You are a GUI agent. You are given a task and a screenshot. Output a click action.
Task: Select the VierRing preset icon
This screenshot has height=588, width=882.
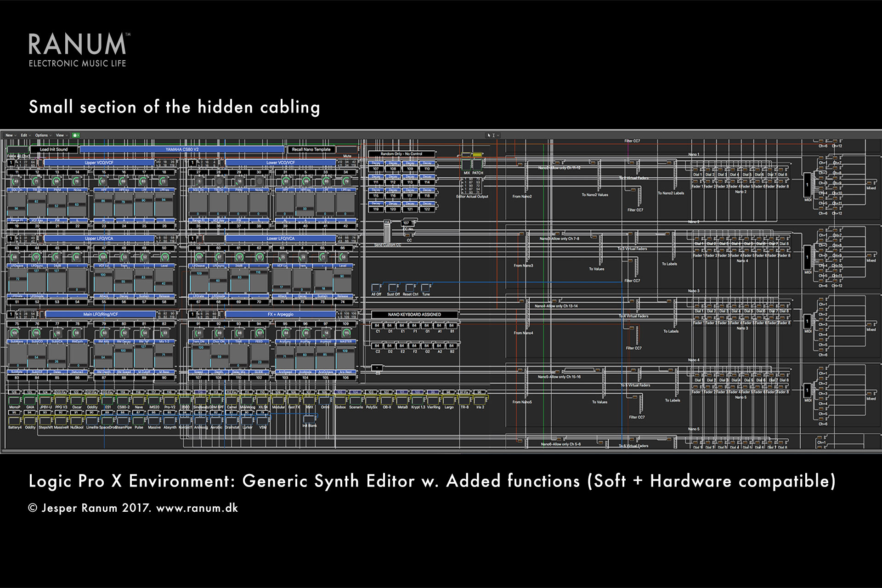pos(434,401)
